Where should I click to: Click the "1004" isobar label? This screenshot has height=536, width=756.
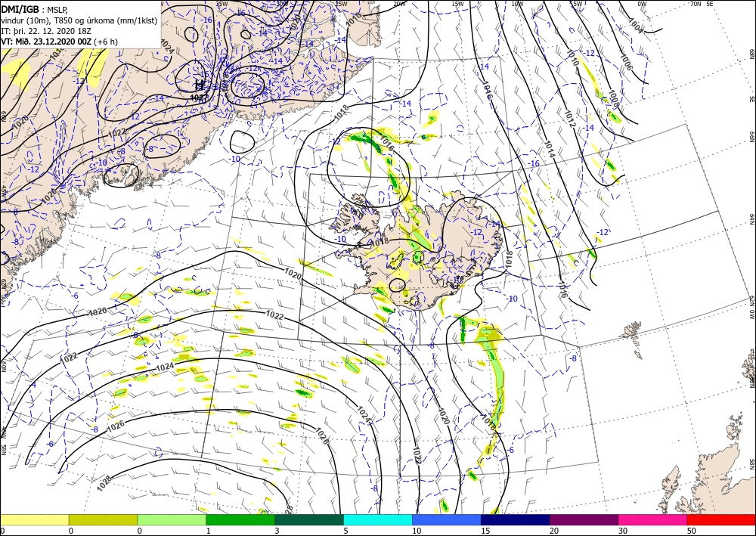pyautogui.click(x=636, y=25)
